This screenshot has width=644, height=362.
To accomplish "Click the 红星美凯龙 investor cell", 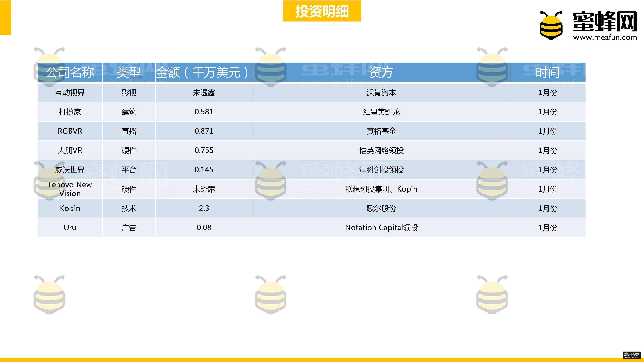I will click(381, 112).
